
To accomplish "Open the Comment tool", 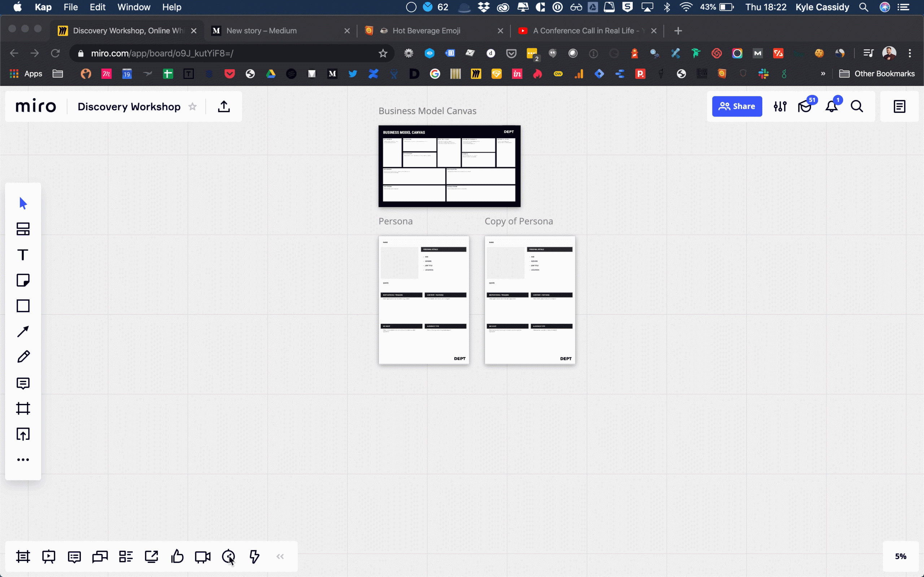I will 23,383.
